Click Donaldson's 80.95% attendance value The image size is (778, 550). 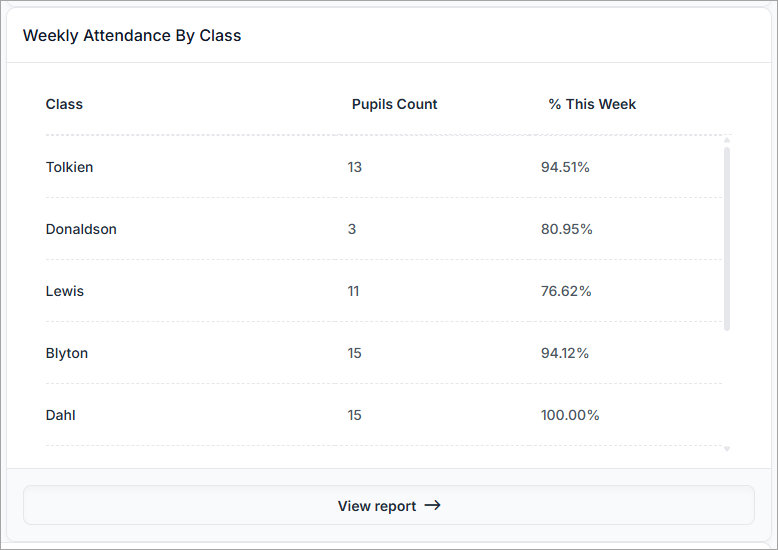point(566,229)
